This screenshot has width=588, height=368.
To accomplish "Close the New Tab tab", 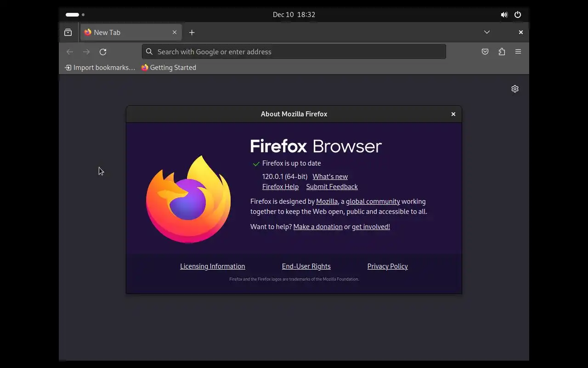I will coord(175,32).
